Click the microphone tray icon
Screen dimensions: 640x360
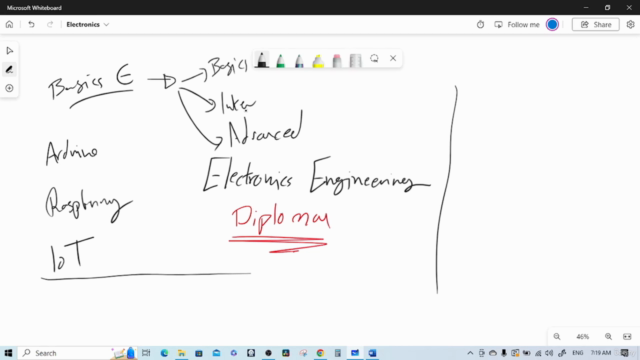point(504,353)
